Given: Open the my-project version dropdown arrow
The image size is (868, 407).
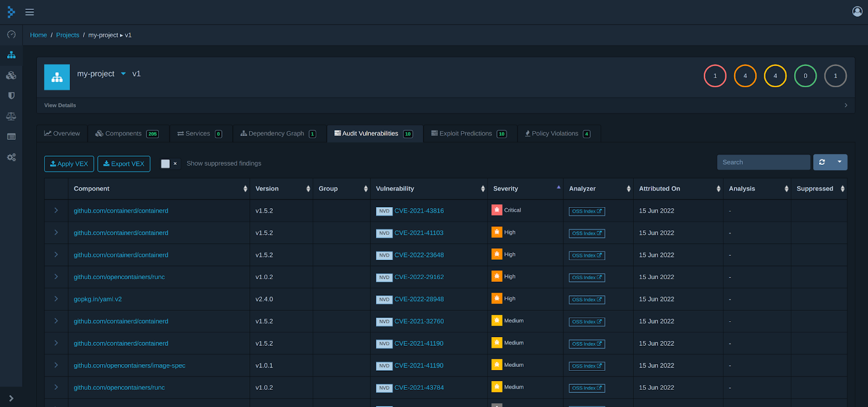Looking at the screenshot, I should coord(123,74).
